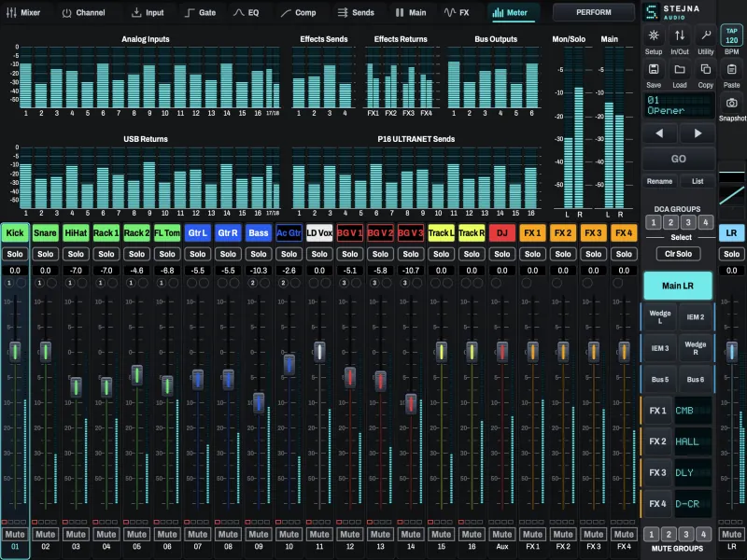Select the HiHat channel label

pos(76,232)
